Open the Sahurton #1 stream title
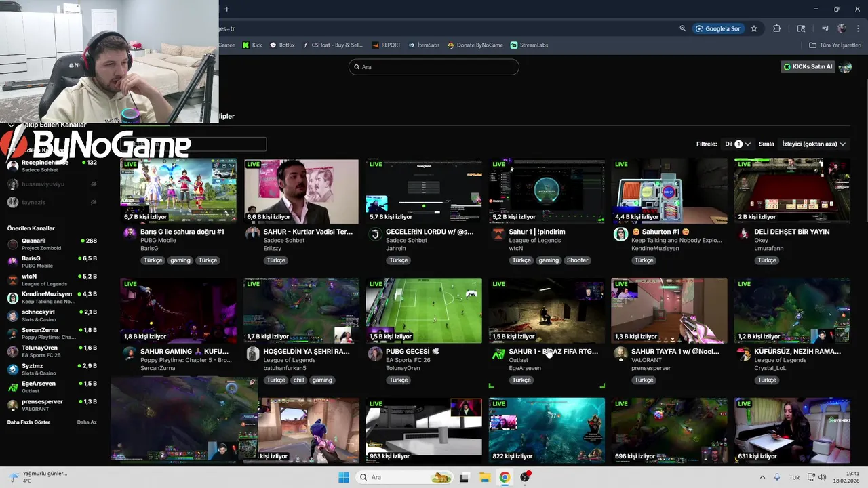 tap(660, 232)
